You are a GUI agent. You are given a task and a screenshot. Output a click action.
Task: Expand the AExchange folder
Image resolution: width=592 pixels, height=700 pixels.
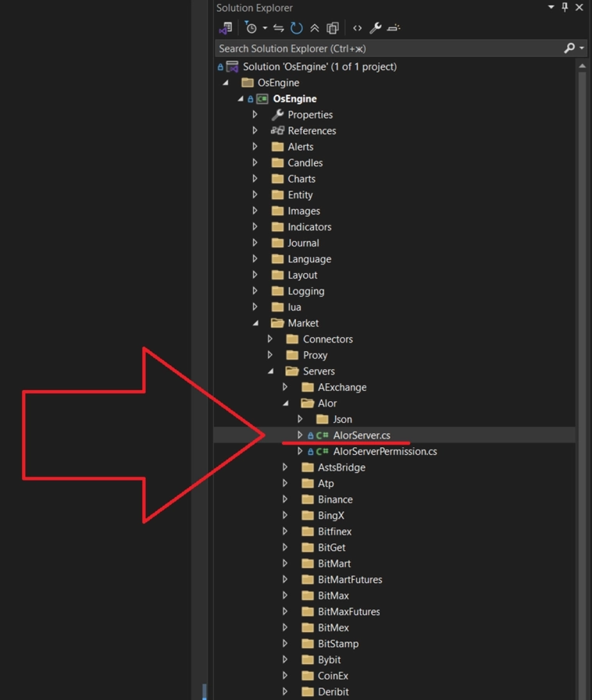pos(285,388)
